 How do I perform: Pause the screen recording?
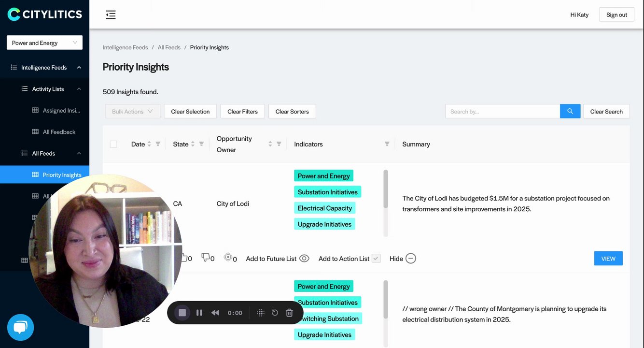pos(199,313)
